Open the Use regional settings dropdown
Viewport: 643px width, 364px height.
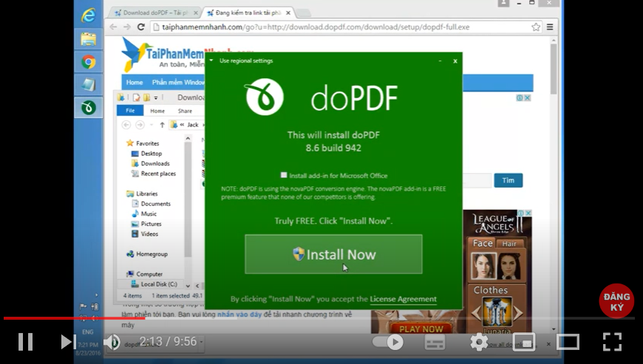point(211,61)
